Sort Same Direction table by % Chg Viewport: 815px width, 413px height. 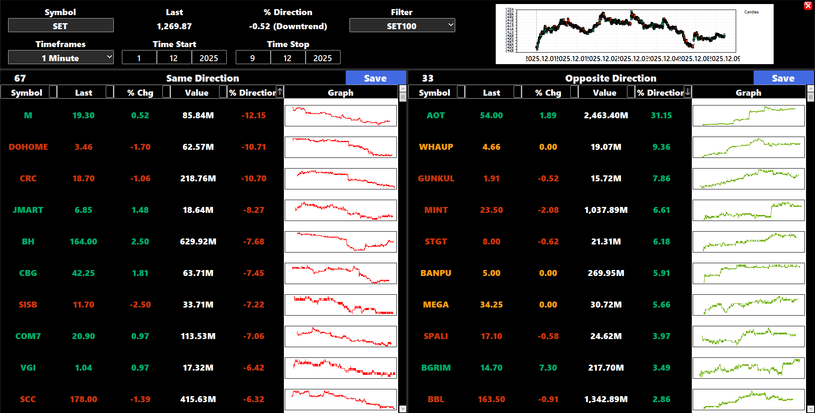(x=139, y=93)
